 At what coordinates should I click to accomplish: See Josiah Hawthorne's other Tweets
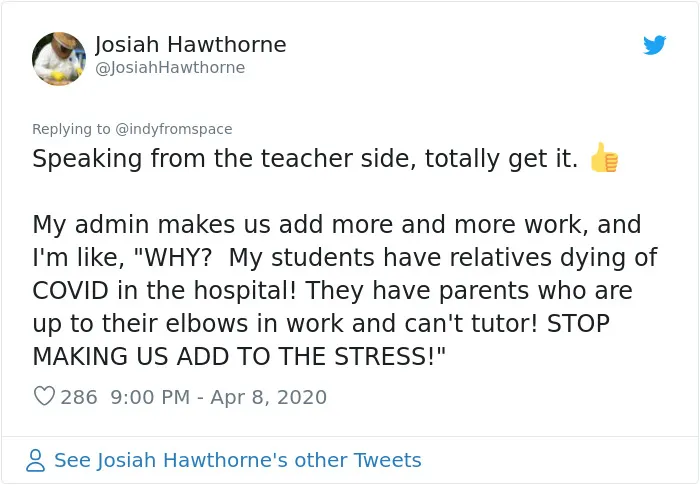238,460
